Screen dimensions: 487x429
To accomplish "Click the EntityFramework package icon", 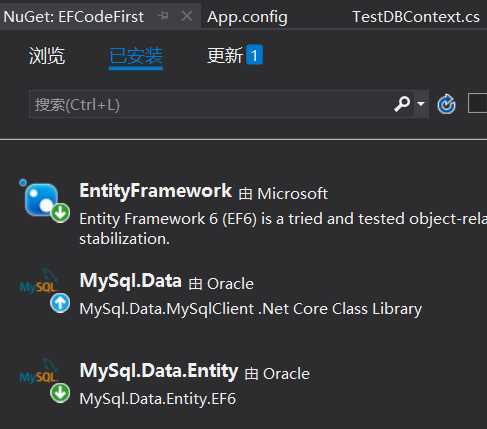I will click(42, 199).
